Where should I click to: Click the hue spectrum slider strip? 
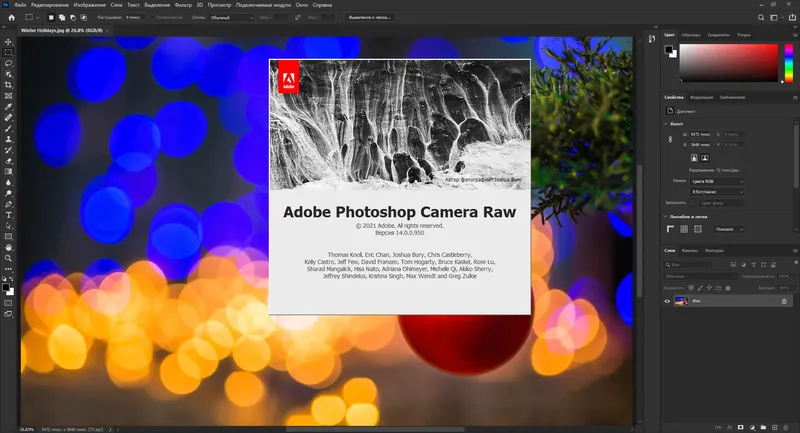(789, 63)
